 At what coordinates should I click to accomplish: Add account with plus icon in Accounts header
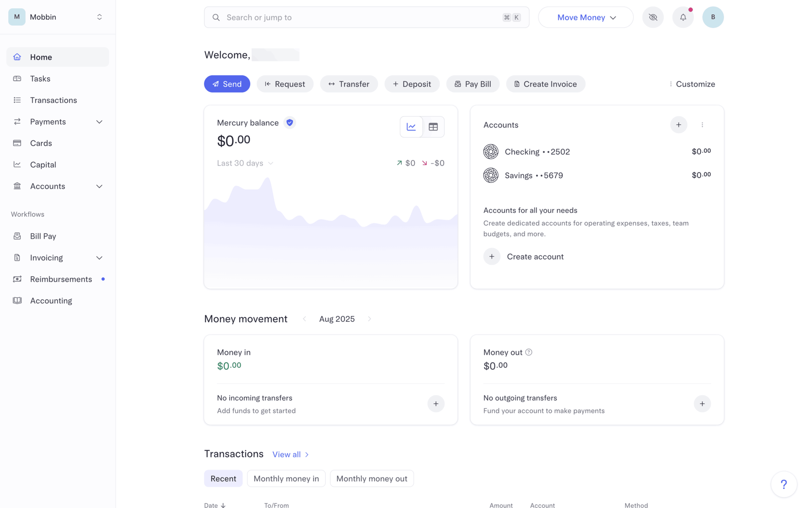(x=678, y=124)
